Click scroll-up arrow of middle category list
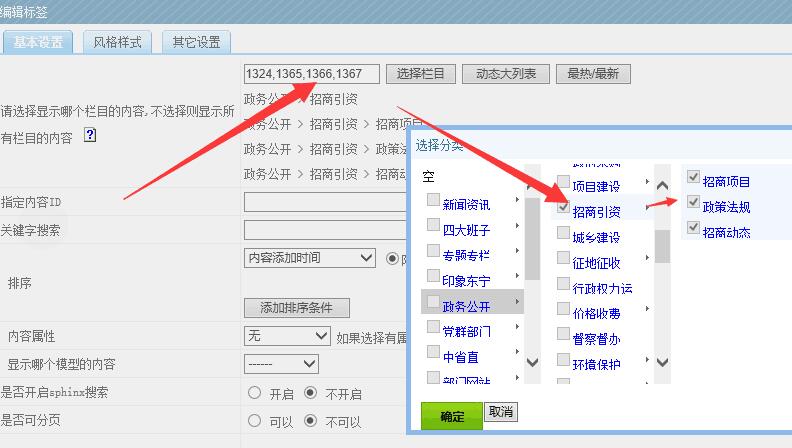The width and height of the screenshot is (792, 448). click(x=661, y=186)
